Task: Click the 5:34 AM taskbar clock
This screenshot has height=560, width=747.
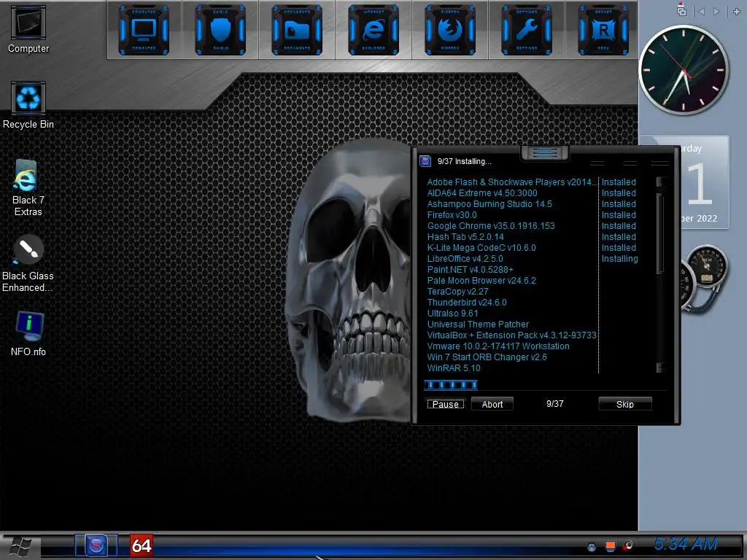Action: tap(686, 544)
